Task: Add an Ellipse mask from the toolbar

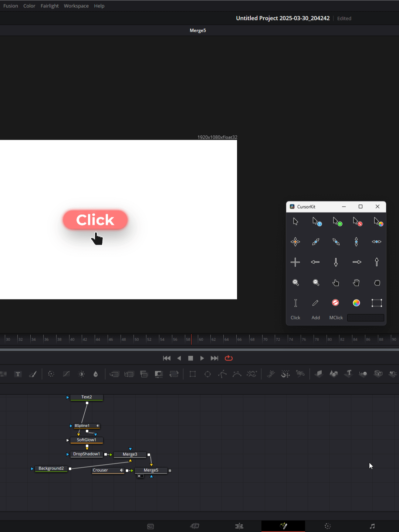Action: 207,374
